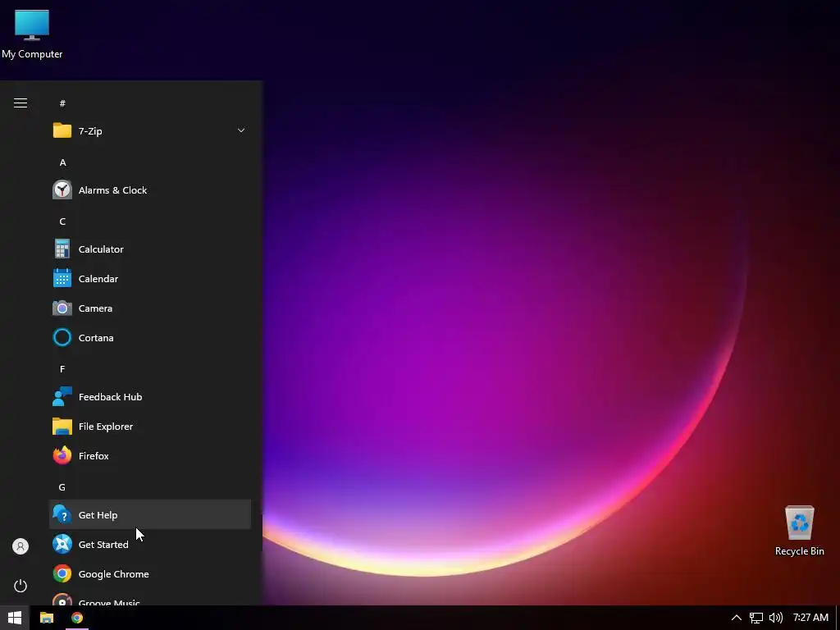Launch Firefox browser

pos(150,456)
